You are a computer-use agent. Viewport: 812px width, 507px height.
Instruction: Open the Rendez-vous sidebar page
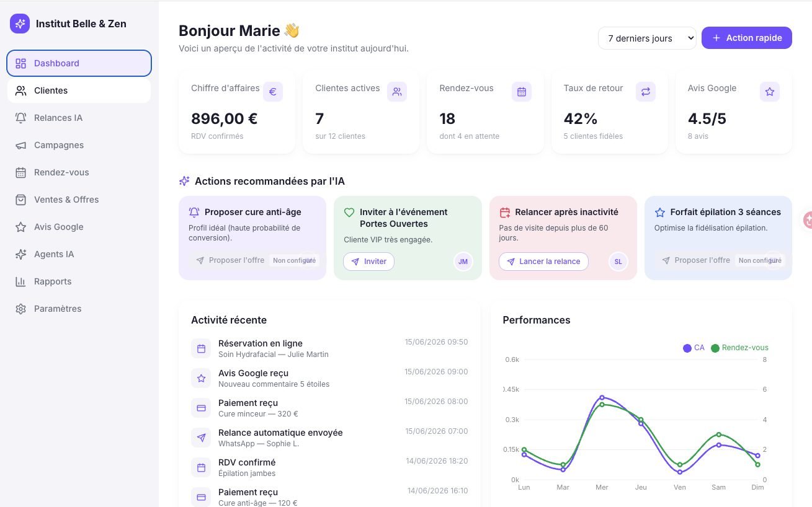[79, 172]
